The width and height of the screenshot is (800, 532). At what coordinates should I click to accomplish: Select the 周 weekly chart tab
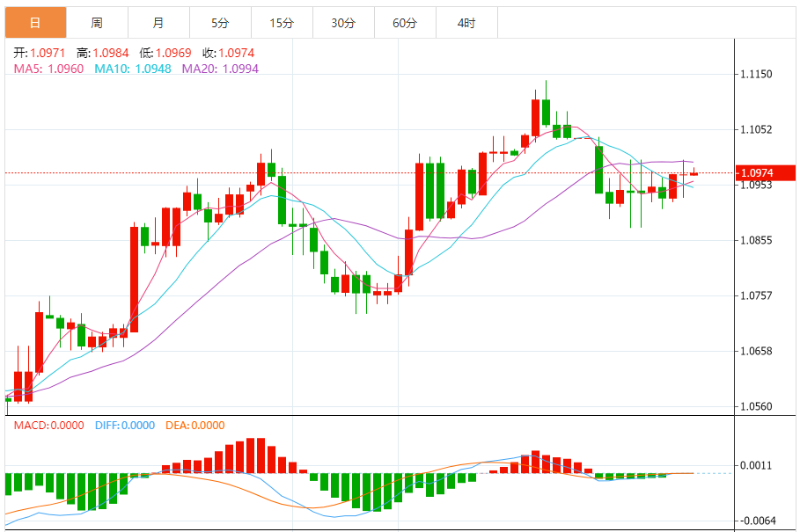click(97, 23)
